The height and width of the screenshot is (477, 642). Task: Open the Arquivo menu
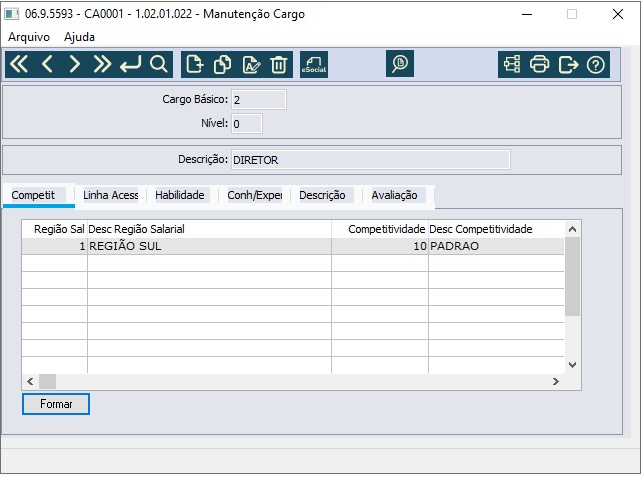[x=29, y=37]
